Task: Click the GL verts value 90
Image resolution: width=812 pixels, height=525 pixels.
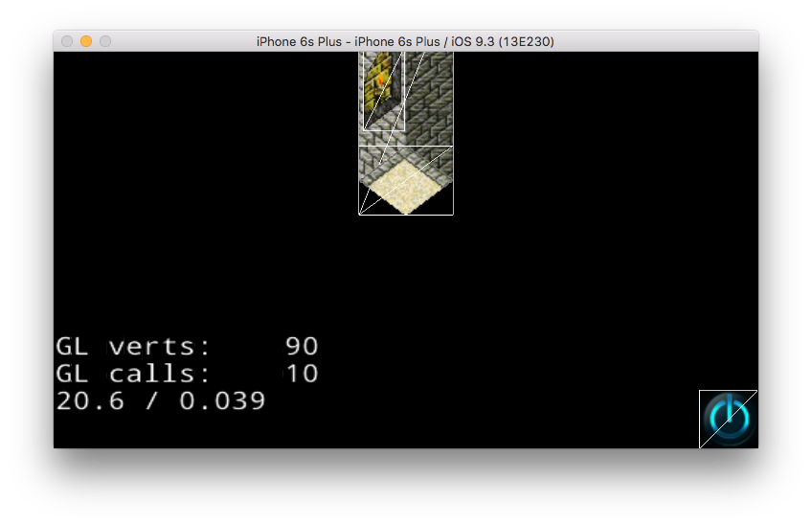Action: coord(302,347)
